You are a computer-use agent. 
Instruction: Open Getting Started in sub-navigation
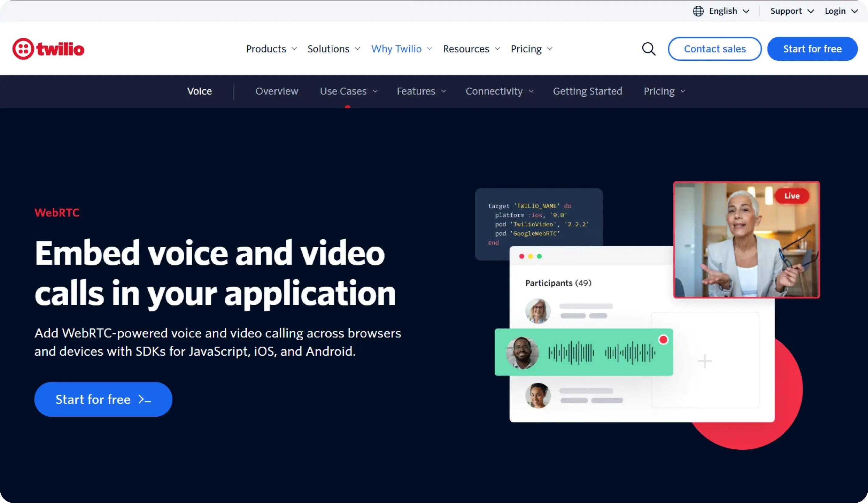pos(587,91)
